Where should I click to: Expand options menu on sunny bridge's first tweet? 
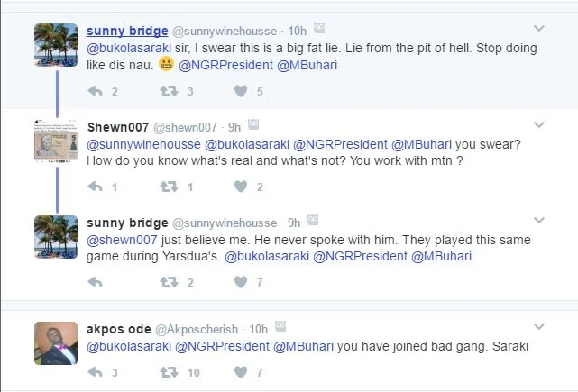click(x=539, y=31)
